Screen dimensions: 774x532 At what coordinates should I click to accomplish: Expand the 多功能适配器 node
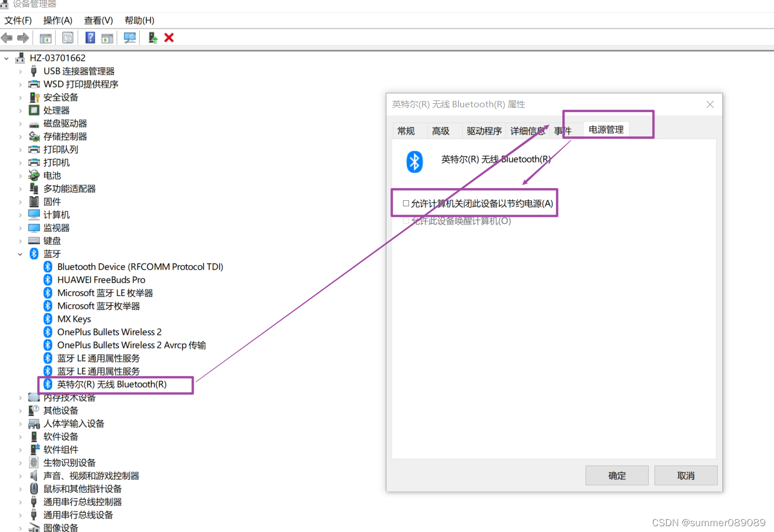20,189
